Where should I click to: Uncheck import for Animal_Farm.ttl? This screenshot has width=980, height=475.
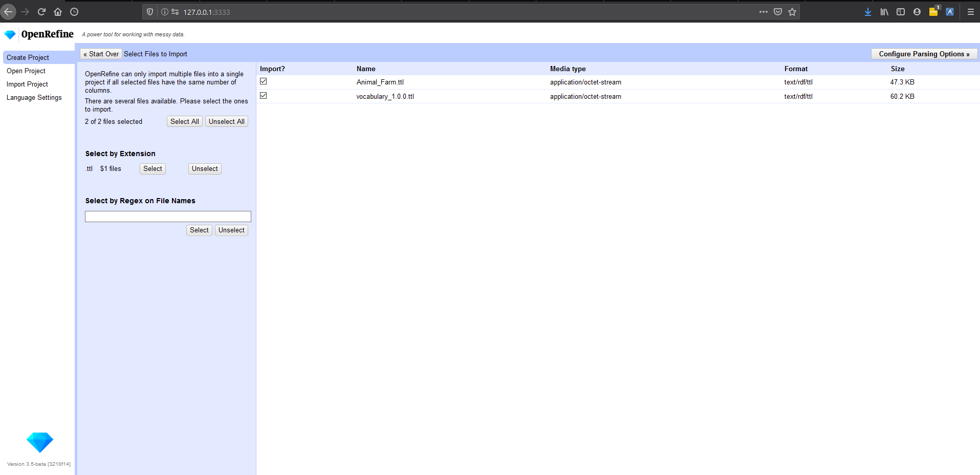[x=264, y=81]
